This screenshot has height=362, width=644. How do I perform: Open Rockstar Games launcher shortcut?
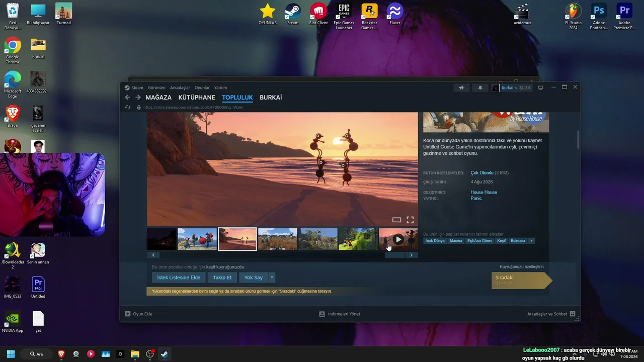point(369,16)
